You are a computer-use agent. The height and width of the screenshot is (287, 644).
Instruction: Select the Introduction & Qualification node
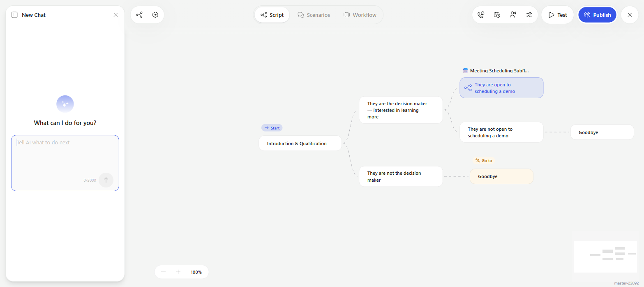coord(300,143)
